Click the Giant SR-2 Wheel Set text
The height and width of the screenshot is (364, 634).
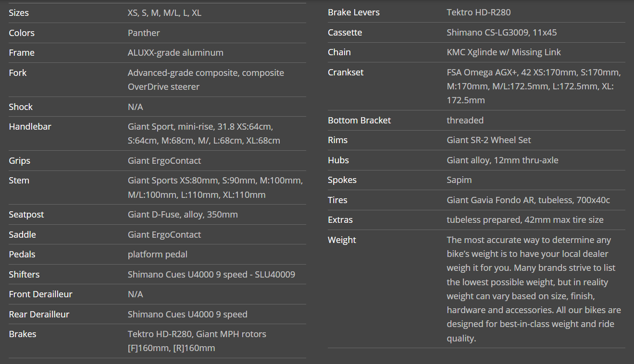489,140
